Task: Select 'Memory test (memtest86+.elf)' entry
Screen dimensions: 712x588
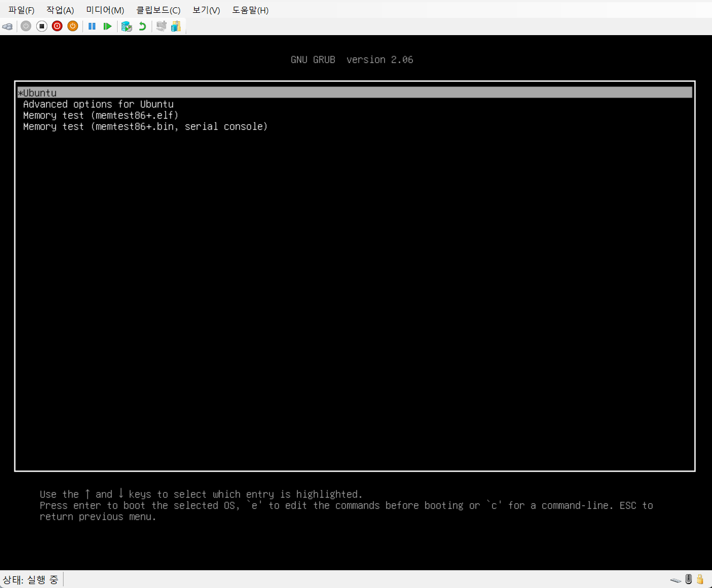Action: 100,115
